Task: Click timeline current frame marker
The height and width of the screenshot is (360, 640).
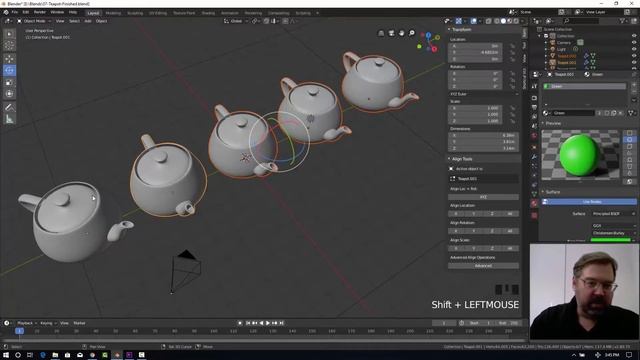Action: [19, 331]
